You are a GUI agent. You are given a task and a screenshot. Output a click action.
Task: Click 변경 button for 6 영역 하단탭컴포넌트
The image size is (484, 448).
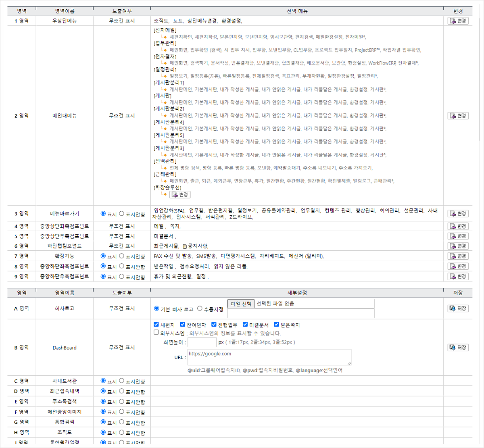click(458, 246)
